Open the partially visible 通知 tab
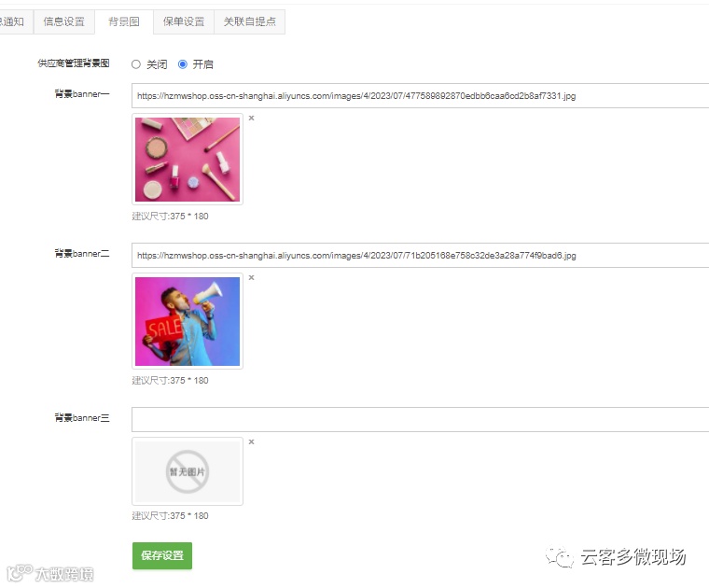The width and height of the screenshot is (709, 588). pyautogui.click(x=14, y=21)
